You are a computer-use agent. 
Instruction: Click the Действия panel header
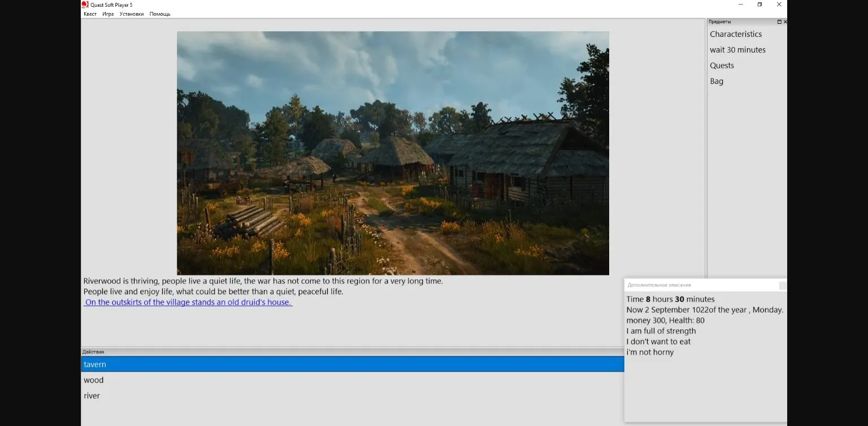pos(93,352)
